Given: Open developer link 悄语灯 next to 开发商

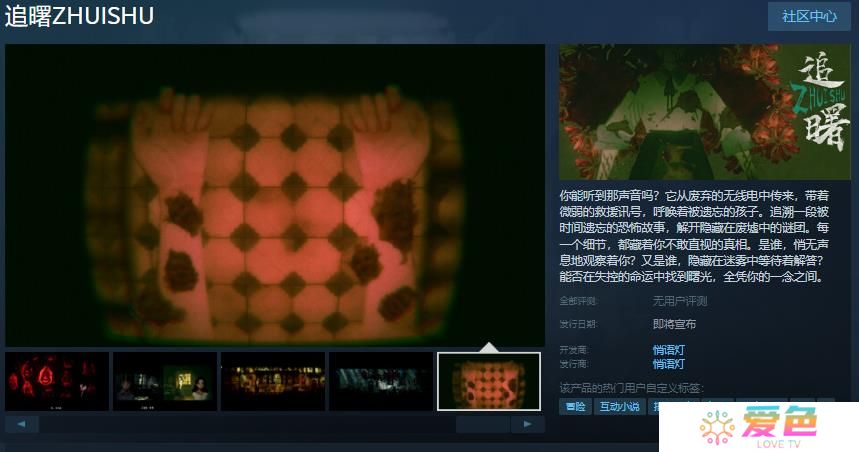Looking at the screenshot, I should tap(668, 350).
